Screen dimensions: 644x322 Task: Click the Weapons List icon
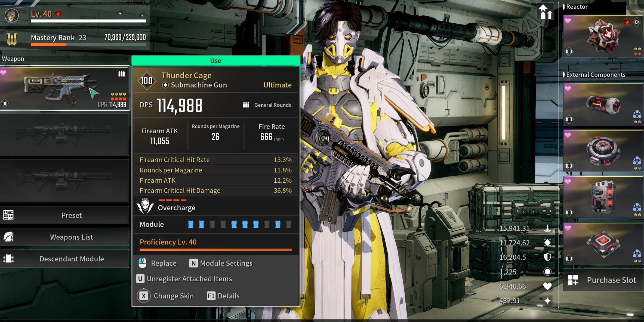tap(8, 237)
